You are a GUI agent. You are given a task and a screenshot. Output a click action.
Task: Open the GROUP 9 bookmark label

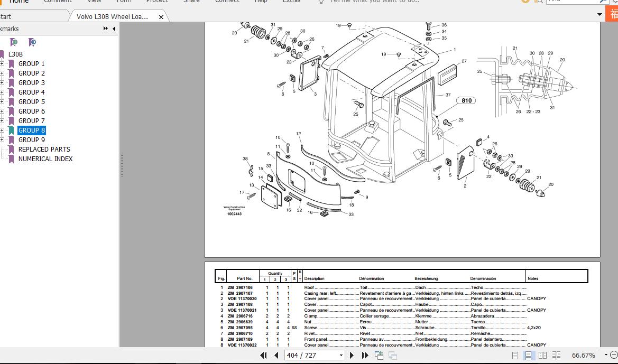point(32,140)
